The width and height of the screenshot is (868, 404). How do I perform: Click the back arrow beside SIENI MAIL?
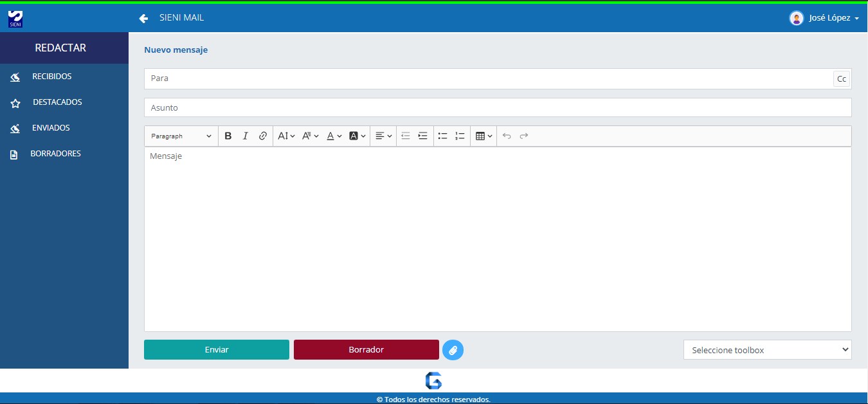pos(143,18)
